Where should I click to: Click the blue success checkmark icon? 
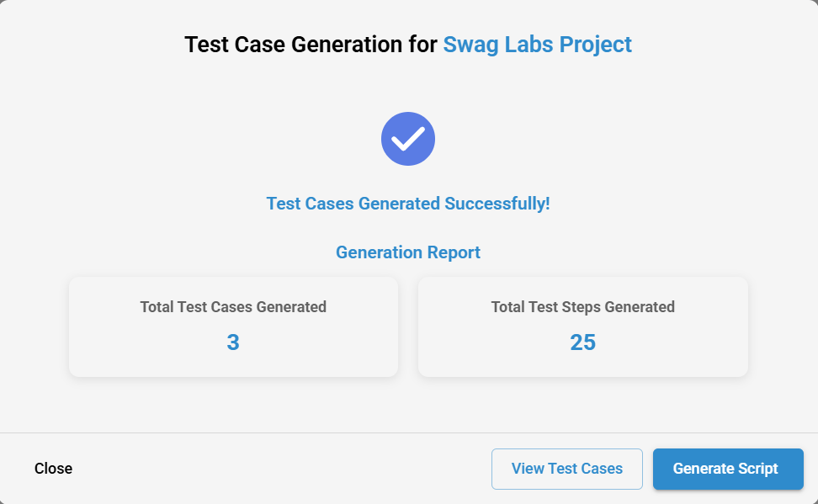[x=408, y=139]
